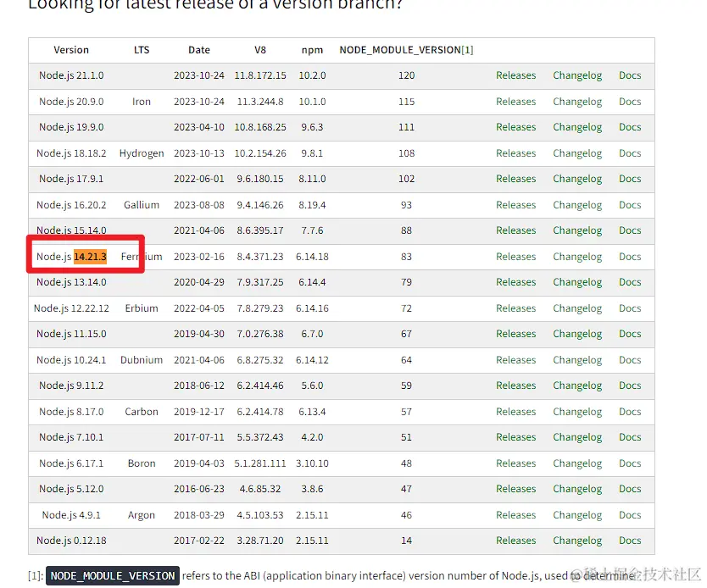Open Changelog for Node.js 13.14.0

point(577,282)
